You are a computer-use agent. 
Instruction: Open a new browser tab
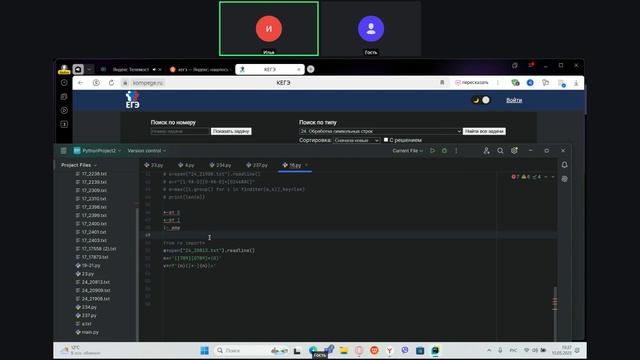point(311,69)
